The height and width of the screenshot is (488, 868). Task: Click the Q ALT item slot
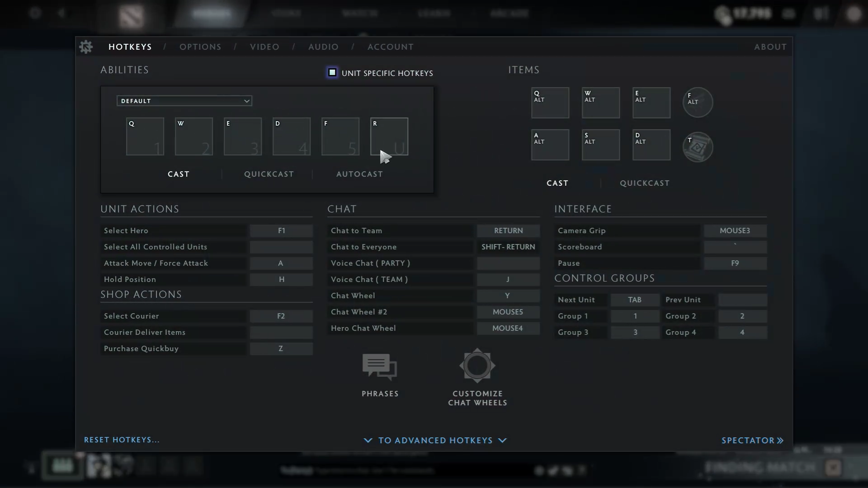click(550, 103)
